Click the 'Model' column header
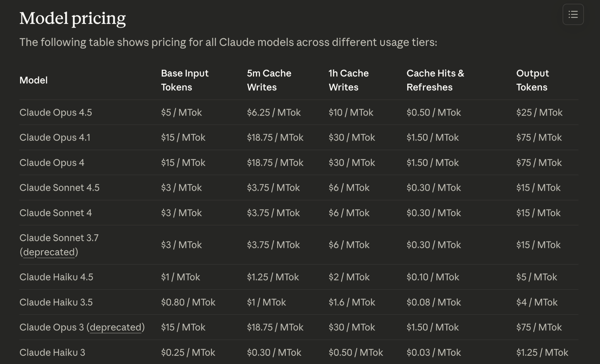Image resolution: width=600 pixels, height=364 pixels. pyautogui.click(x=33, y=80)
